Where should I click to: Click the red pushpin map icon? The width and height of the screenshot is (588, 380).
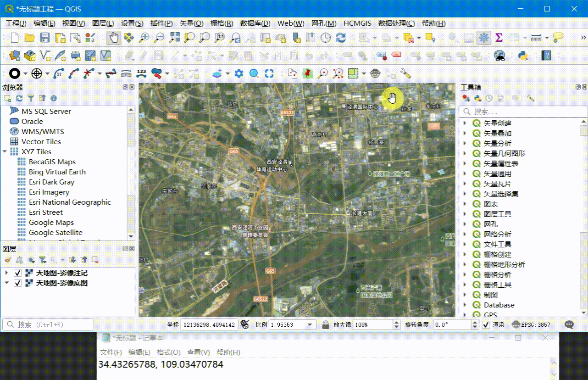point(308,73)
